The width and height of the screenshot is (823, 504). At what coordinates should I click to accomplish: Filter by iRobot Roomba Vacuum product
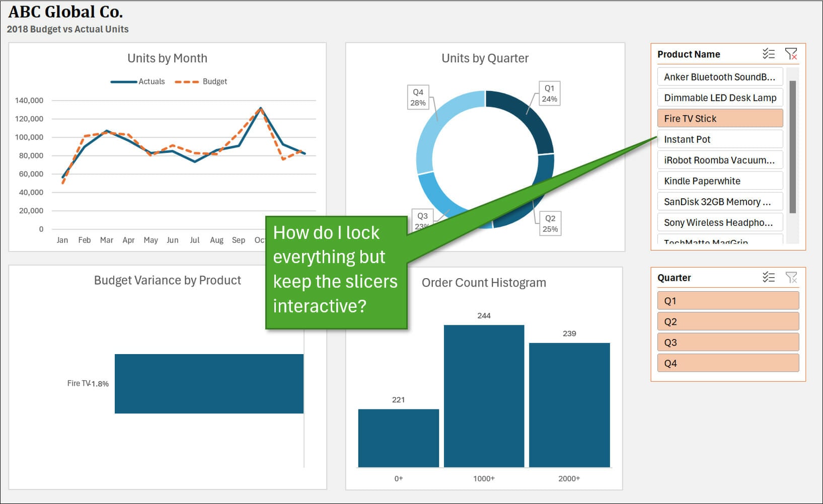coord(719,160)
